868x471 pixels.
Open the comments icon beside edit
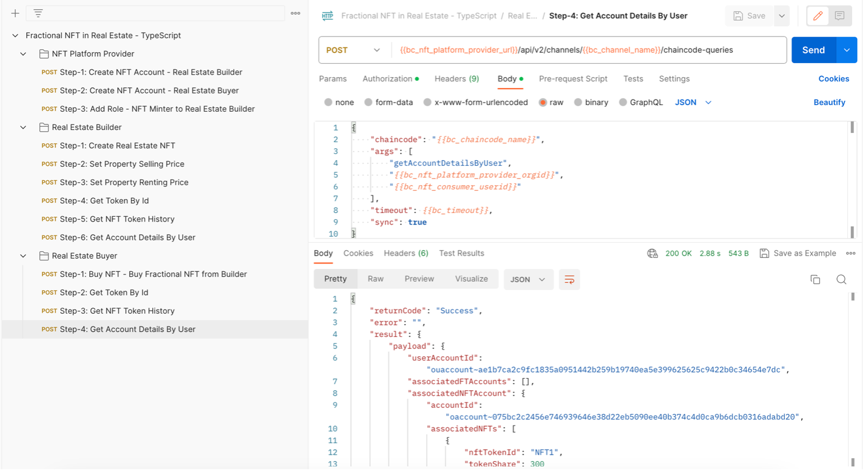[x=839, y=16]
